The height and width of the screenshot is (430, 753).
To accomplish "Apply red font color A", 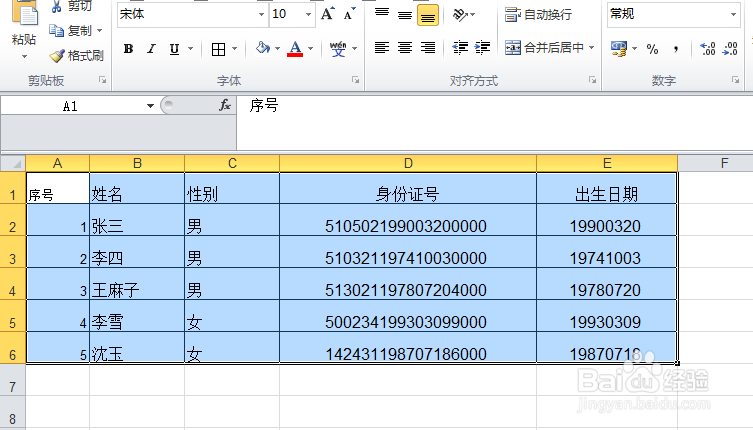I will point(295,49).
